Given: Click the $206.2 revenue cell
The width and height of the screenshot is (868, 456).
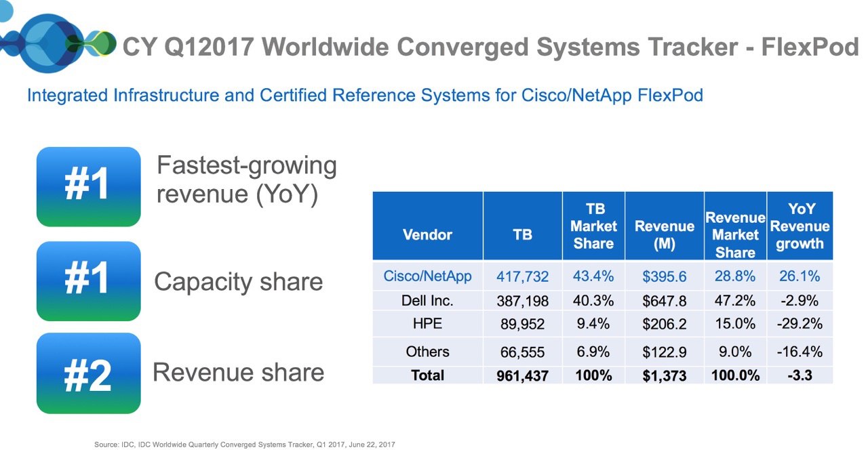Looking at the screenshot, I should [x=664, y=324].
